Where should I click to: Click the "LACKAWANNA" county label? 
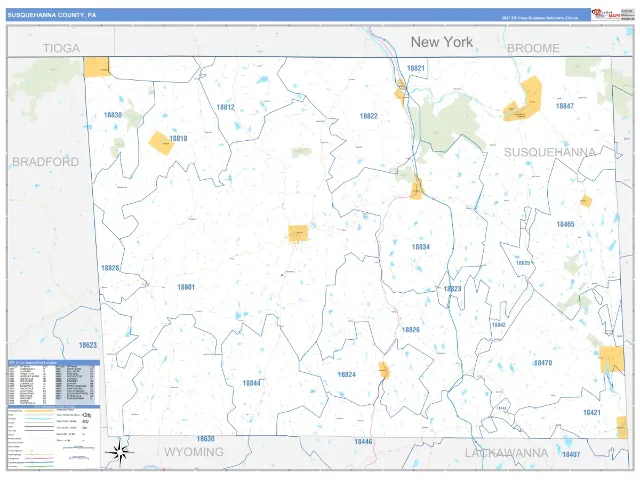506,453
